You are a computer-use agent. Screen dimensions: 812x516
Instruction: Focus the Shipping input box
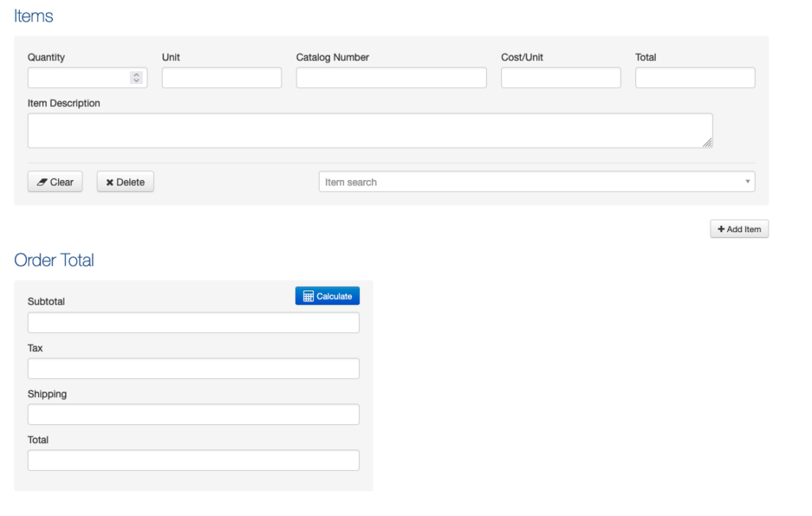(193, 415)
